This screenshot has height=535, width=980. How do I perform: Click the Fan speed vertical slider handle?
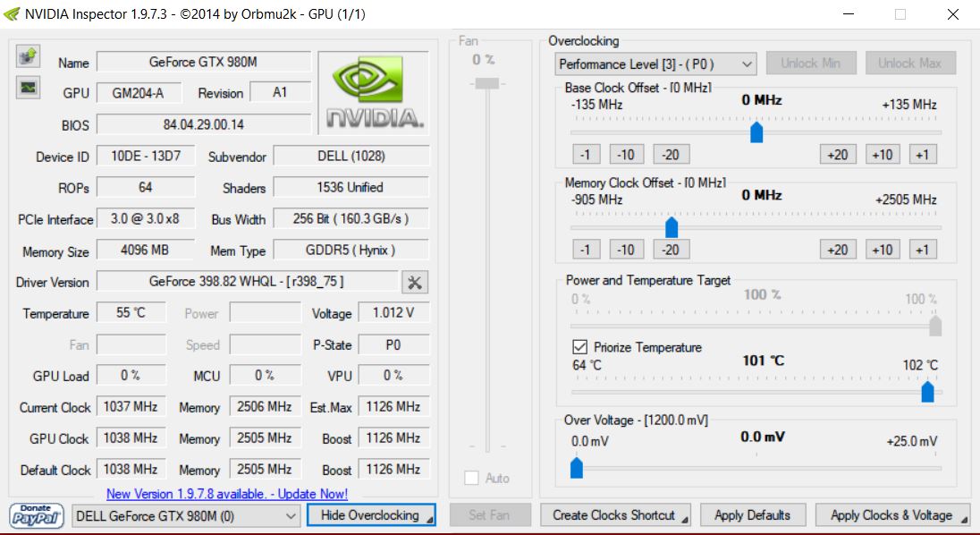click(x=487, y=83)
